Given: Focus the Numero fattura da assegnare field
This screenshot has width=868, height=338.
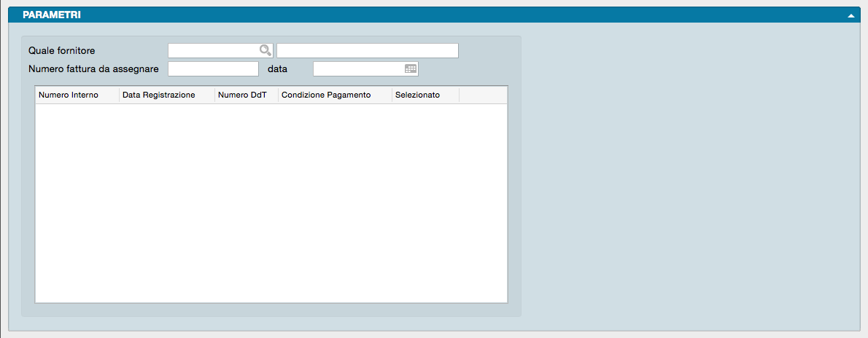Looking at the screenshot, I should [213, 68].
